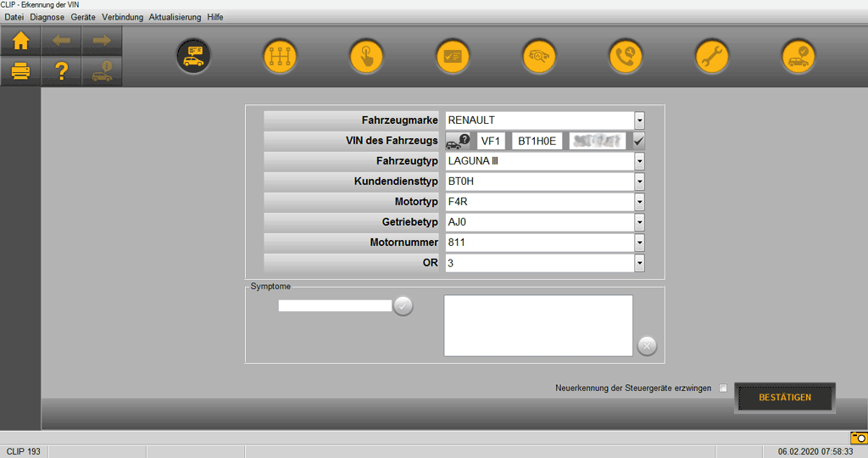Open help via question mark icon
The height and width of the screenshot is (458, 868).
(61, 71)
